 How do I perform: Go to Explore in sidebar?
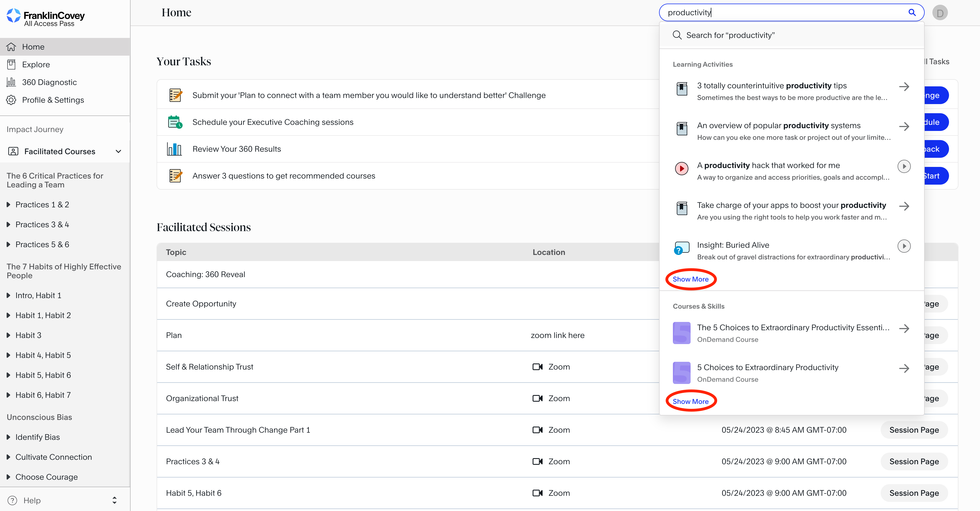click(36, 65)
